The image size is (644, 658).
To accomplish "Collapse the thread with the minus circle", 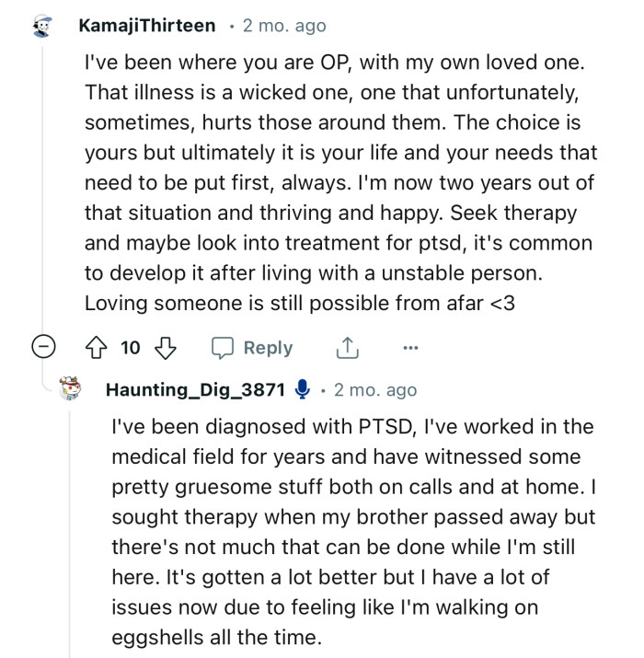I will pos(42,348).
